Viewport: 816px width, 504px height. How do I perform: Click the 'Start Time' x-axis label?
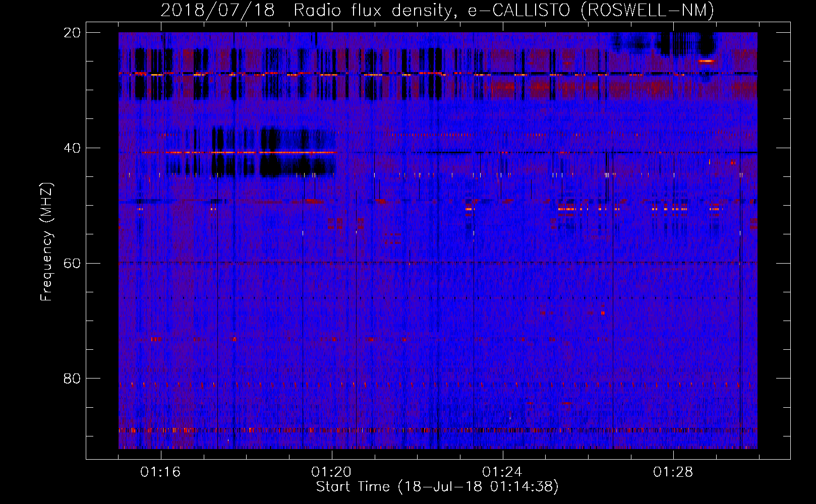(x=437, y=487)
